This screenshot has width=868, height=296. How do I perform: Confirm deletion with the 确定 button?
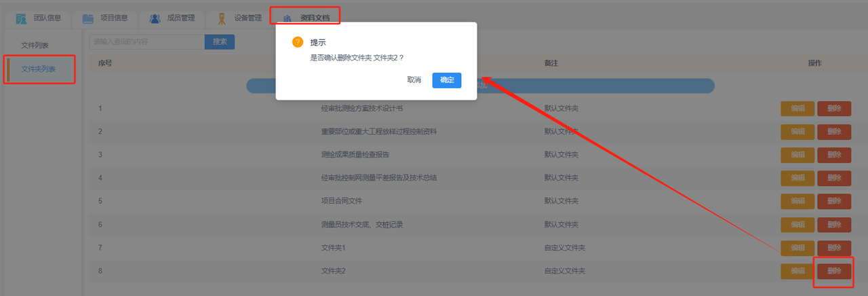pyautogui.click(x=447, y=80)
